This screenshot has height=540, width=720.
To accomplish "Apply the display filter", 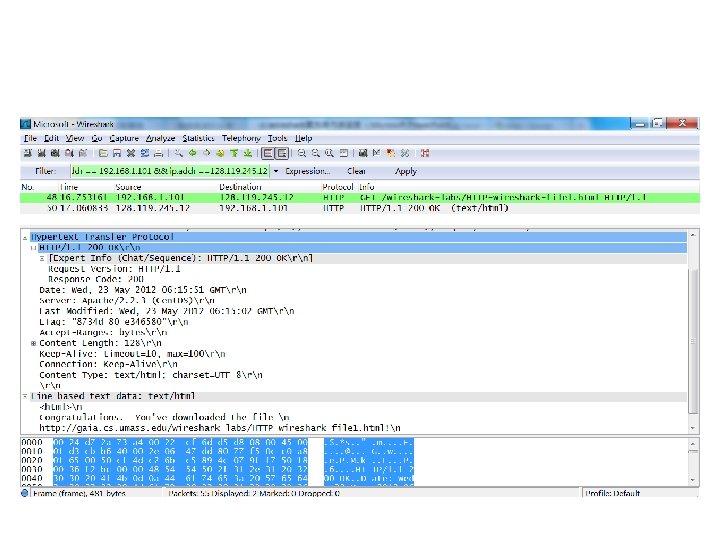I will coord(405,171).
